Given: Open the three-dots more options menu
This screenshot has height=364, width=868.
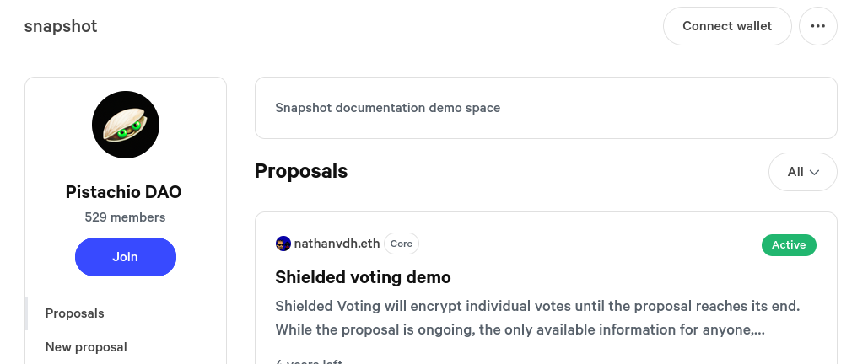Looking at the screenshot, I should click(817, 26).
